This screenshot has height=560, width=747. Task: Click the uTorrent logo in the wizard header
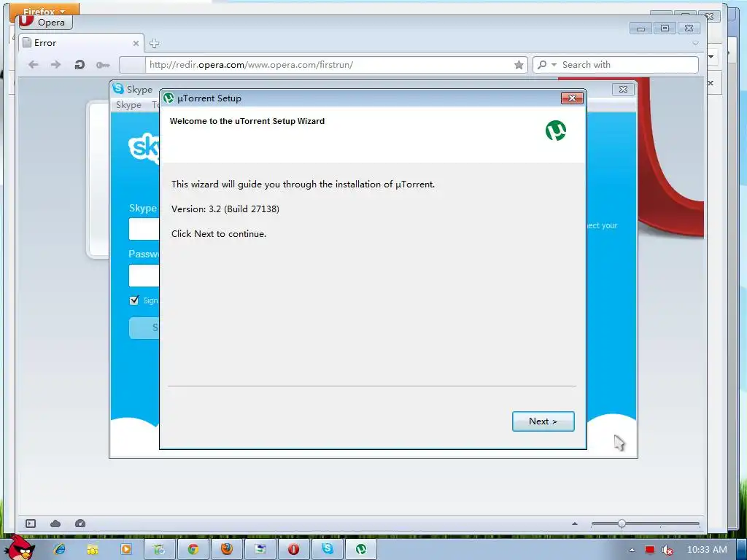(x=555, y=131)
